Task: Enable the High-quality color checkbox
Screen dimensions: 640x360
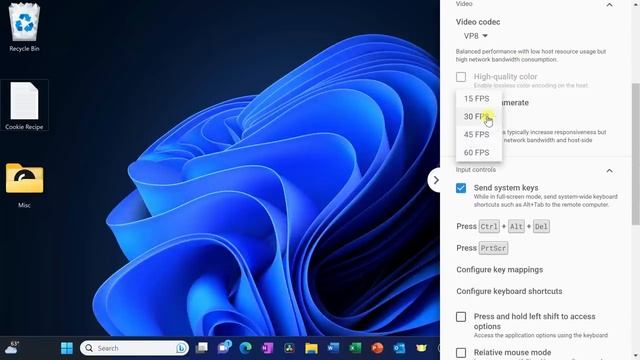Action: pos(461,77)
